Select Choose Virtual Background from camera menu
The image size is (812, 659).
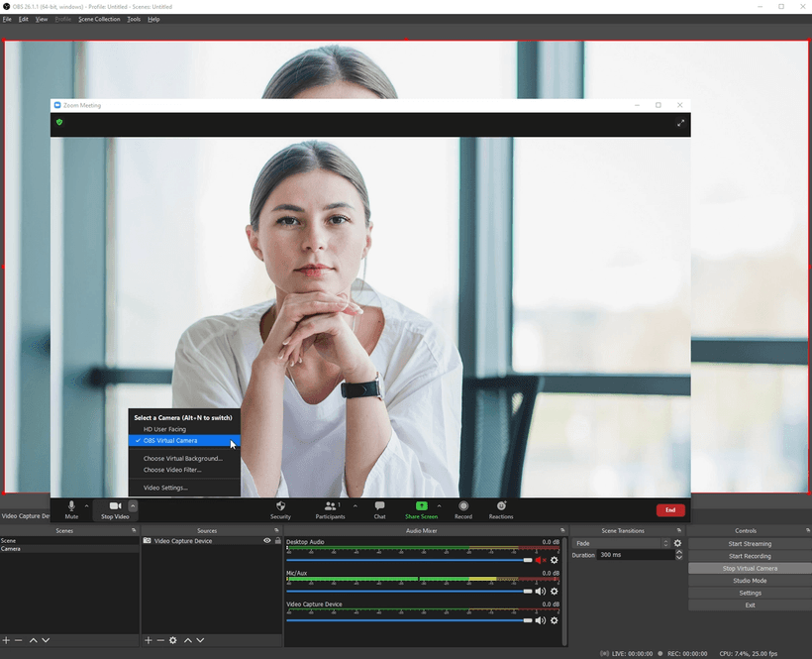(x=183, y=458)
